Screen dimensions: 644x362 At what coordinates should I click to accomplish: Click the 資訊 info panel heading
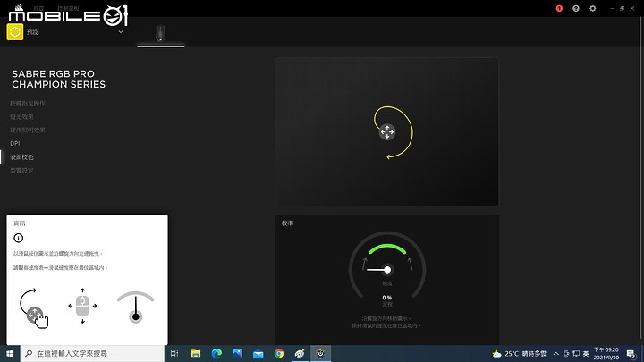[20, 223]
